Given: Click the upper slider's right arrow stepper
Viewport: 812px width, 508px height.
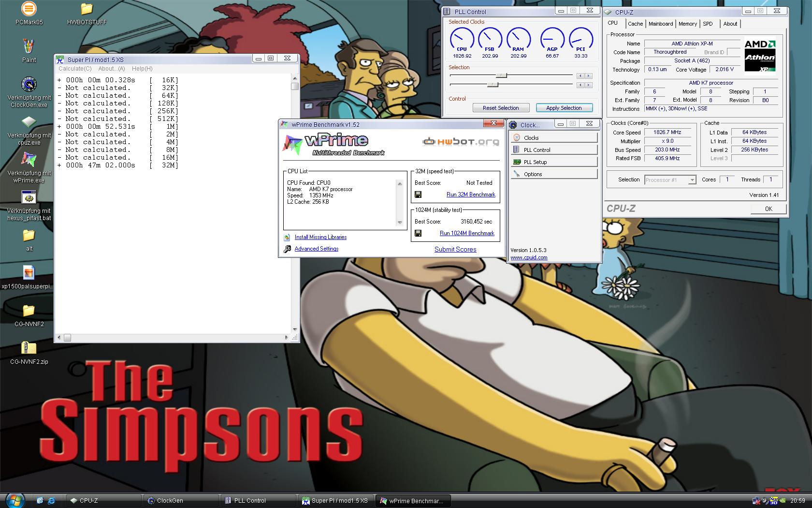Looking at the screenshot, I should (x=588, y=75).
